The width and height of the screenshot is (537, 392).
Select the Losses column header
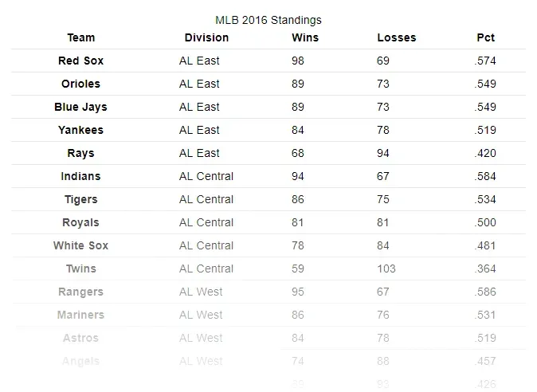(396, 37)
